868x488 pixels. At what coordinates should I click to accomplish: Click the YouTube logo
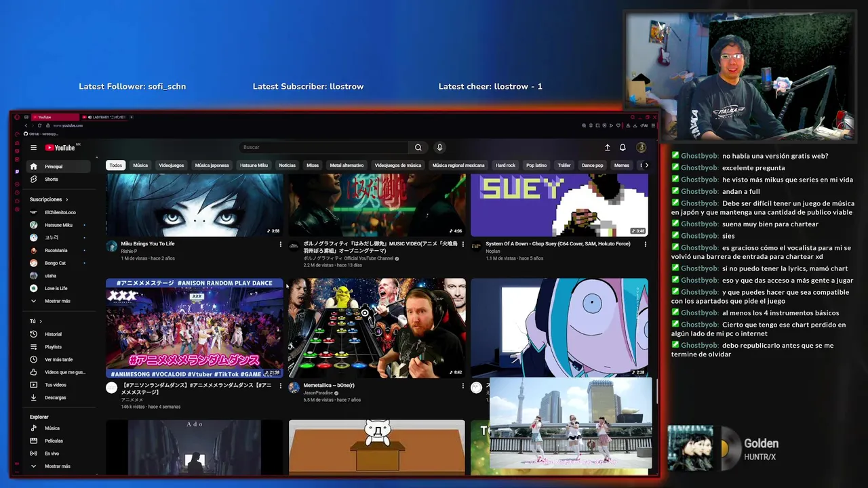[60, 148]
